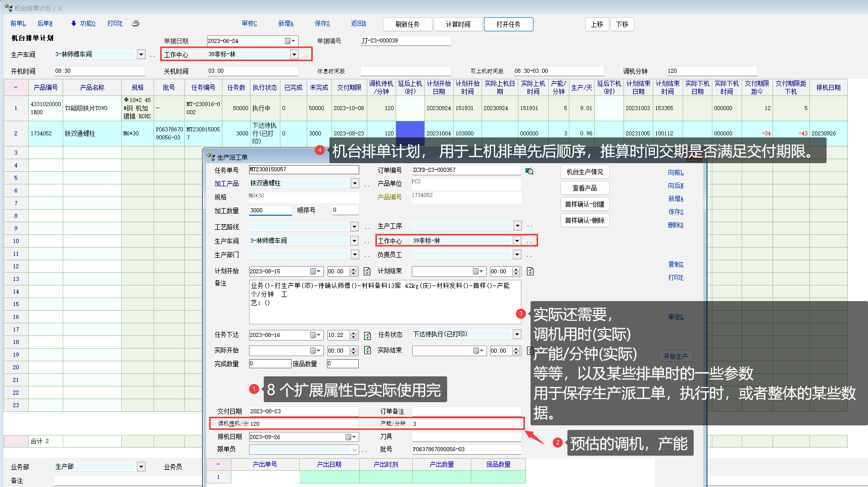Click the printer icon in top toolbar
Viewport: 868px width, 487px height.
click(135, 23)
